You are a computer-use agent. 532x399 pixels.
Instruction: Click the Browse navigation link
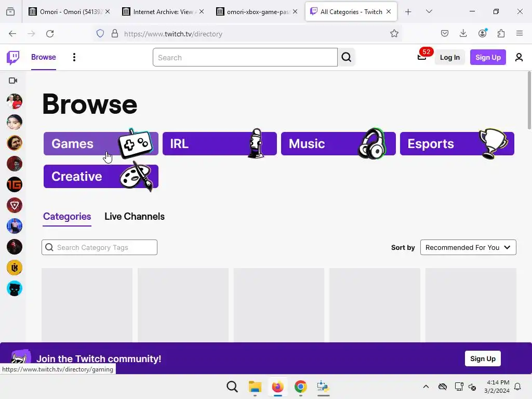44,57
